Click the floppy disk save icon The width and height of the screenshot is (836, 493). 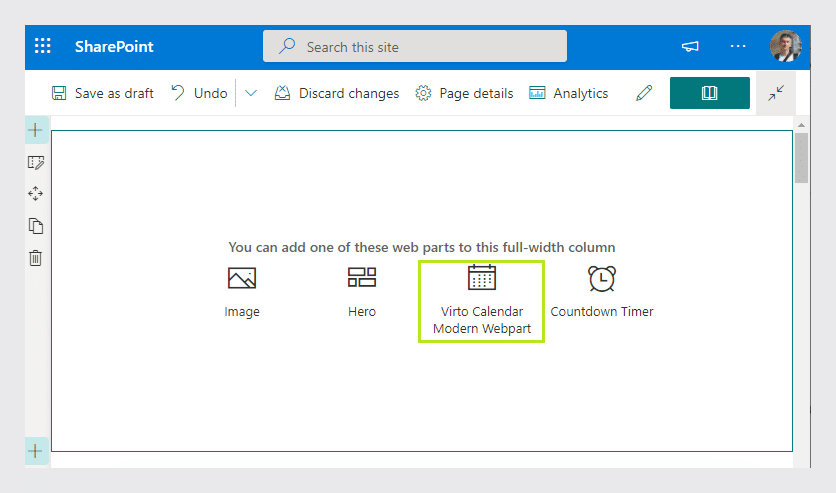click(x=59, y=93)
